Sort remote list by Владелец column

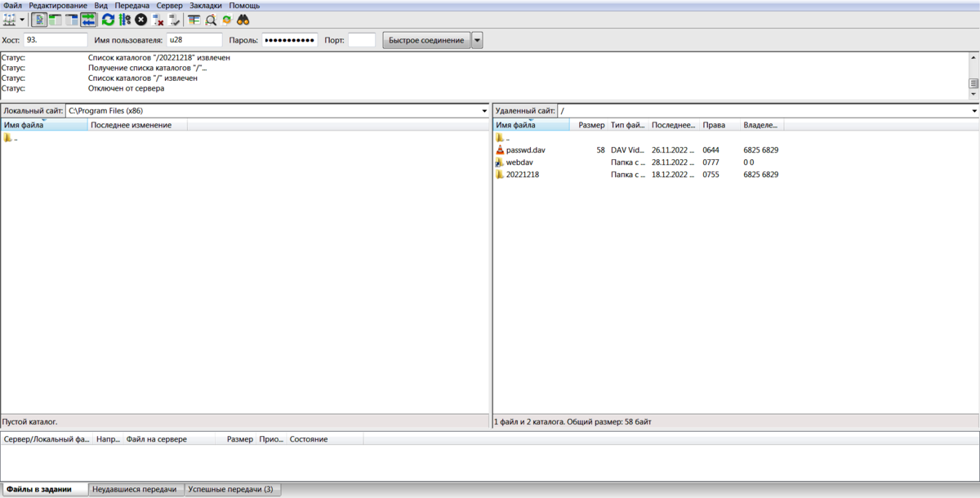(762, 125)
